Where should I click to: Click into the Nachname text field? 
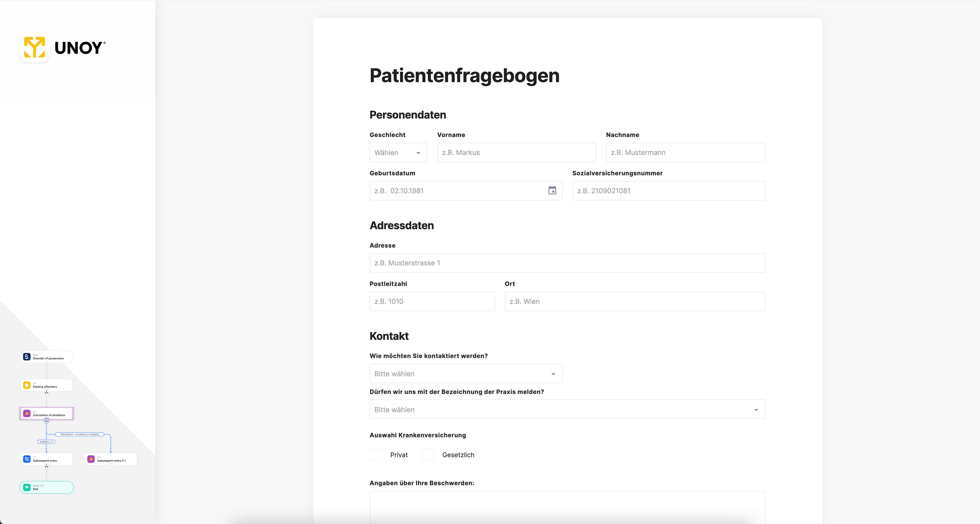point(685,153)
